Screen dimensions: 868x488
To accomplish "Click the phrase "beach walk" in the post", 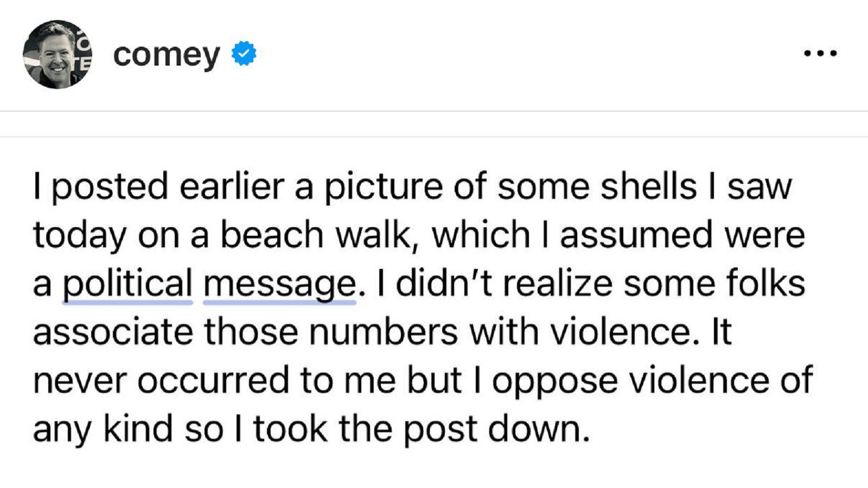I will point(319,235).
